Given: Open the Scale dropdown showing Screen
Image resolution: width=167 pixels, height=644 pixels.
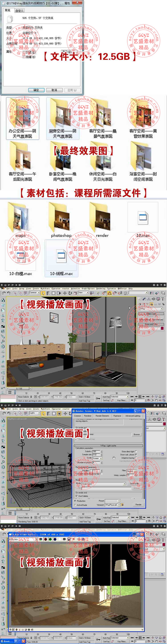Looking at the screenshot, I should [x=97, y=458].
